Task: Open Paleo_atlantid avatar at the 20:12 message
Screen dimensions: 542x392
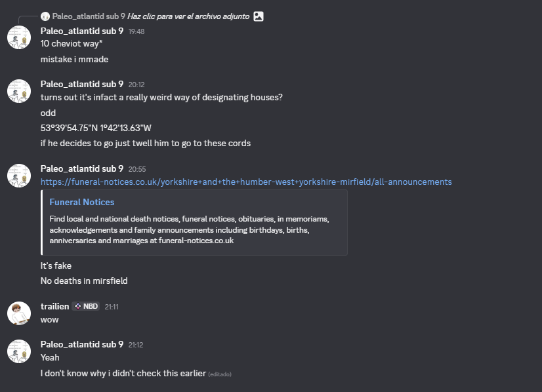Action: click(19, 91)
